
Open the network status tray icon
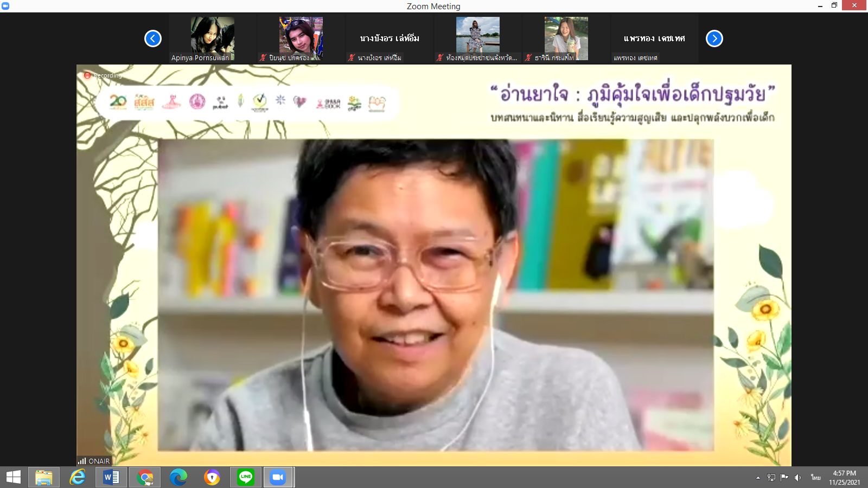[x=771, y=478]
